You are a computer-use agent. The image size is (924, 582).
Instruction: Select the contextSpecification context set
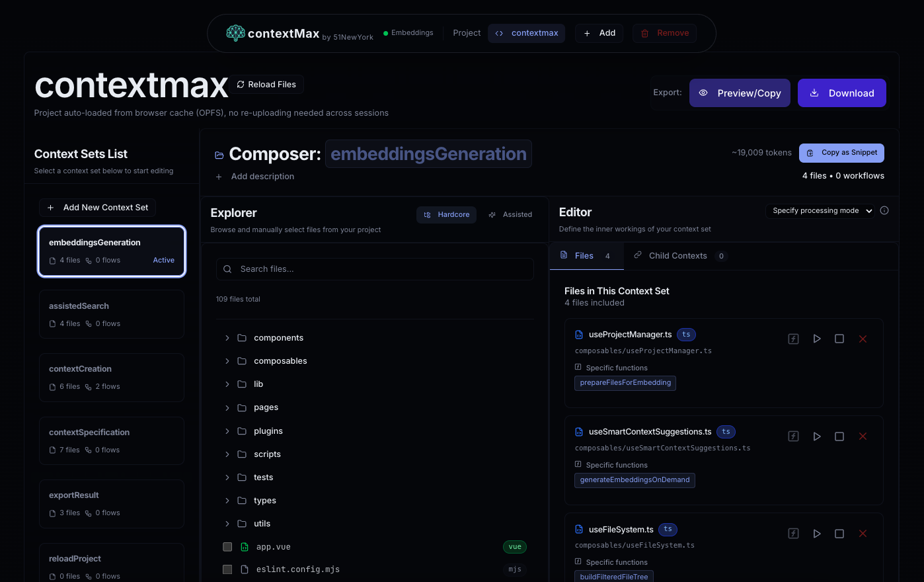pyautogui.click(x=112, y=441)
